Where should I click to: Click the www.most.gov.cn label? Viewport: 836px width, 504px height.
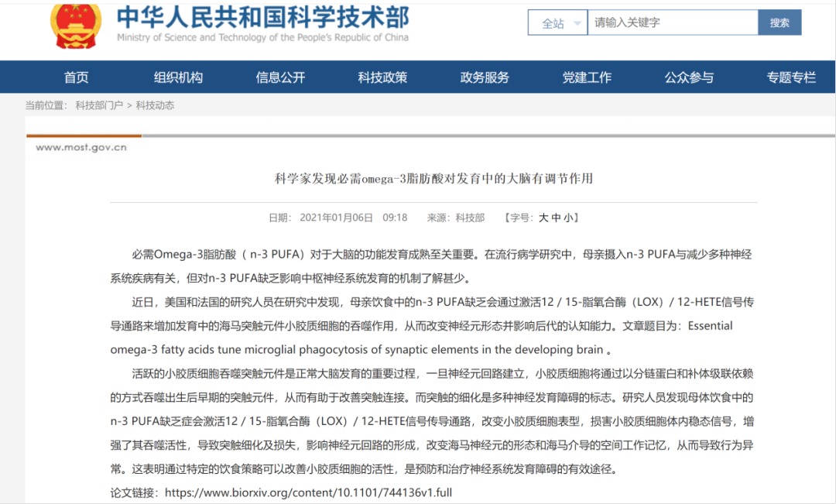click(x=81, y=148)
